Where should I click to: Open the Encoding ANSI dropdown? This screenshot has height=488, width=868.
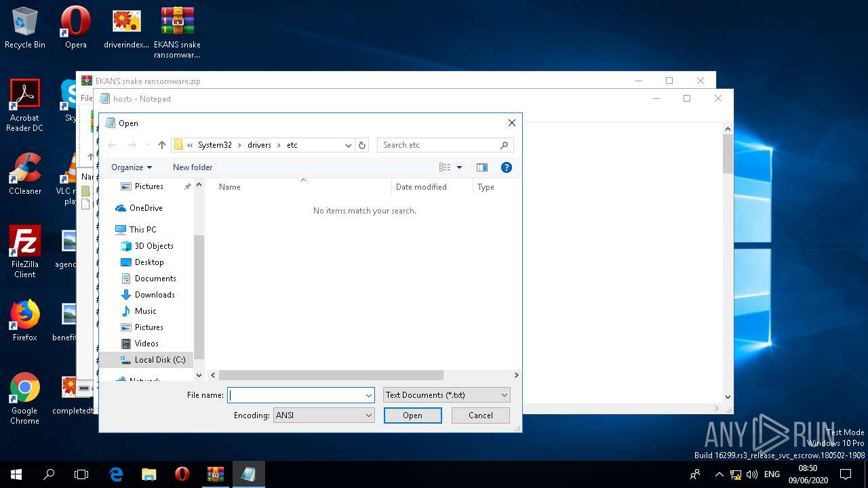coord(323,415)
